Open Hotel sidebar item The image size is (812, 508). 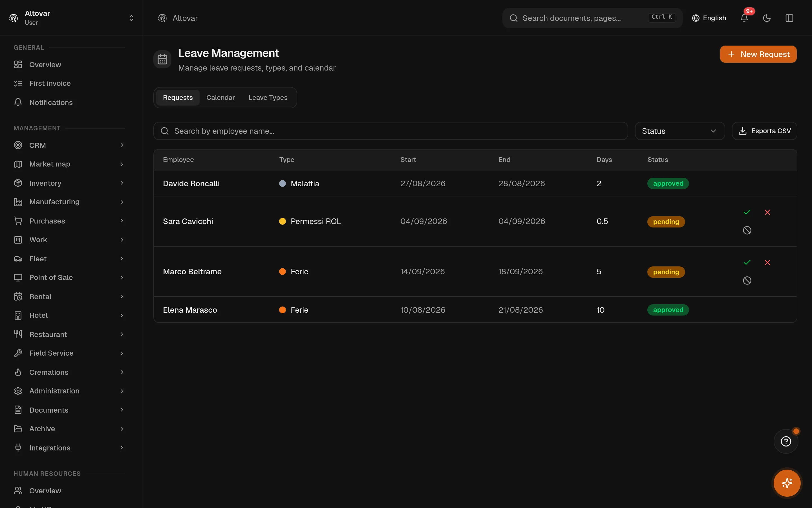[69, 315]
